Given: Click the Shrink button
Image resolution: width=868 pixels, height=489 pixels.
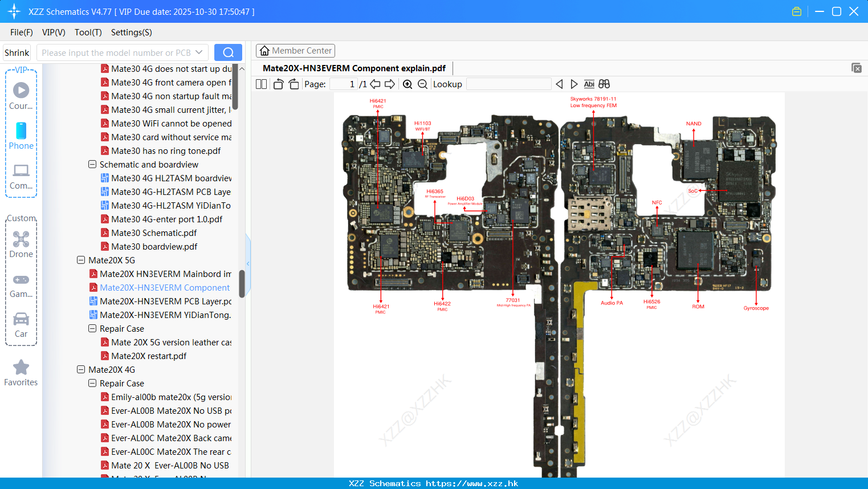Looking at the screenshot, I should [x=17, y=52].
